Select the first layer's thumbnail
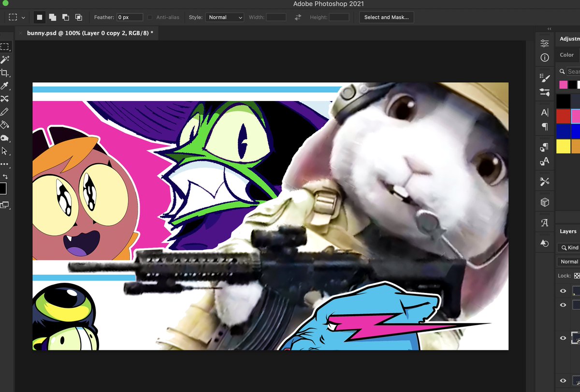 tap(576, 290)
